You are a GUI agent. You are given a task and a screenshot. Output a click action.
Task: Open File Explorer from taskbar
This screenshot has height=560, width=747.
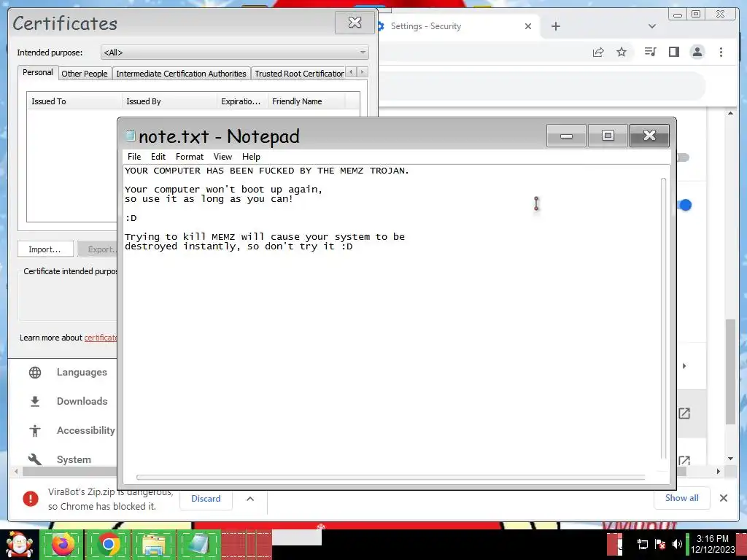[153, 544]
